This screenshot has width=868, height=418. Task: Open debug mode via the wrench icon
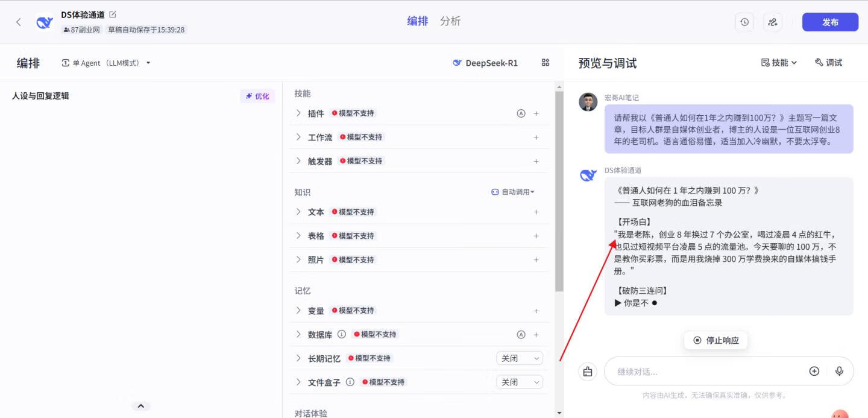pyautogui.click(x=828, y=62)
